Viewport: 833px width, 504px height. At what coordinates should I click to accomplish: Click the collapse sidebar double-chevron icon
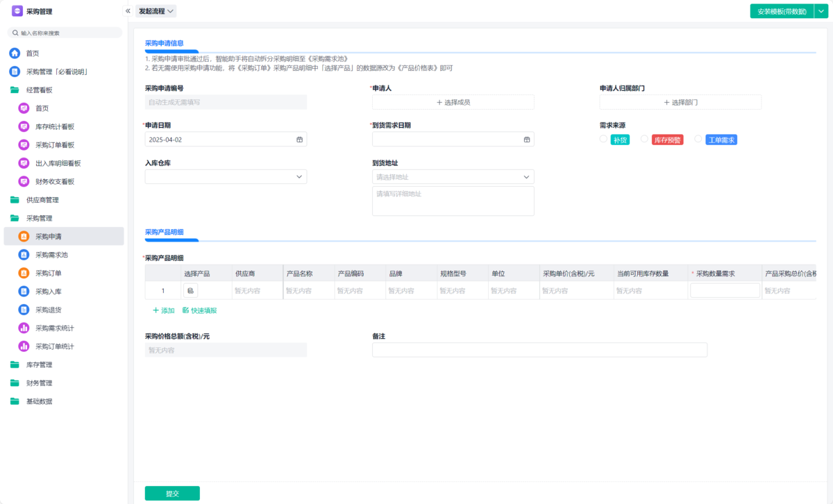tap(128, 11)
